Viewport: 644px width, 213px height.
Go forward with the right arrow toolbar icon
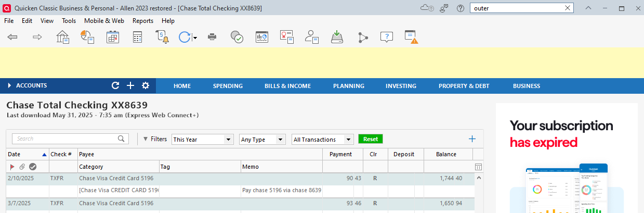[x=37, y=37]
